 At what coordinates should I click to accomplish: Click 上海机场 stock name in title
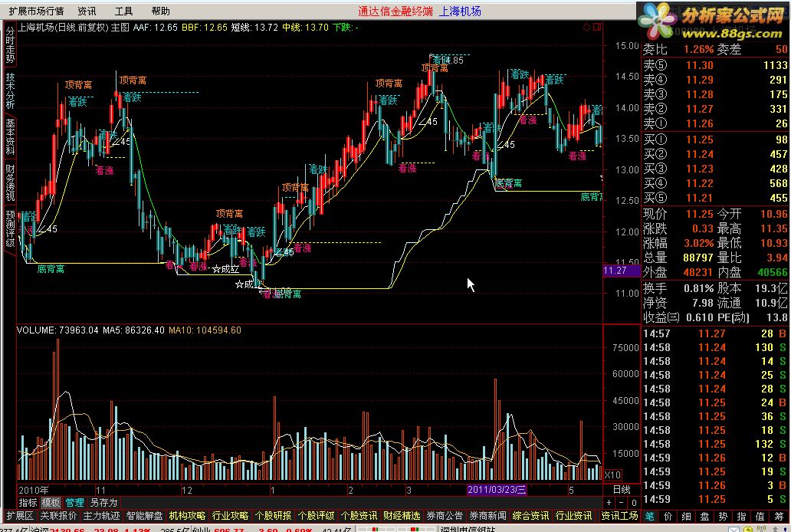[x=460, y=11]
